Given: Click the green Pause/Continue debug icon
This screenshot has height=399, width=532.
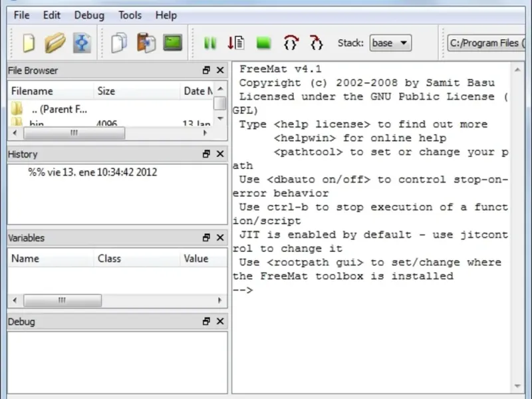Looking at the screenshot, I should 209,43.
